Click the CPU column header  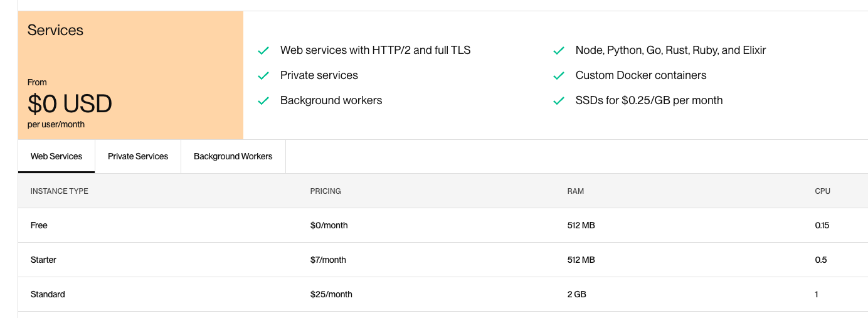pos(823,191)
